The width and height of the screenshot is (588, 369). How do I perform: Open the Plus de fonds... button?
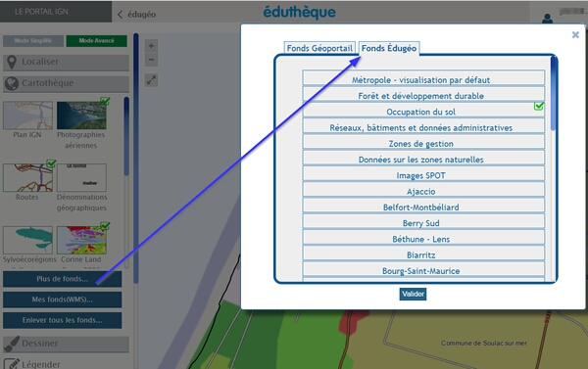click(x=63, y=279)
